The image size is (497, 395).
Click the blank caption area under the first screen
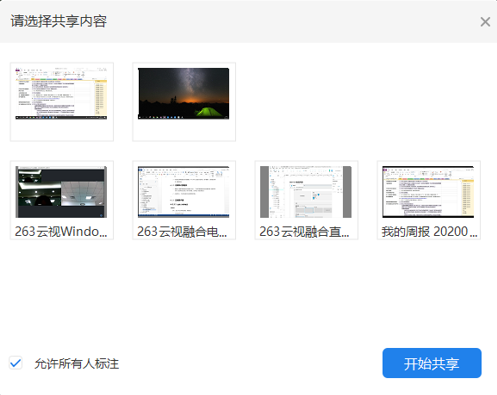pos(62,130)
